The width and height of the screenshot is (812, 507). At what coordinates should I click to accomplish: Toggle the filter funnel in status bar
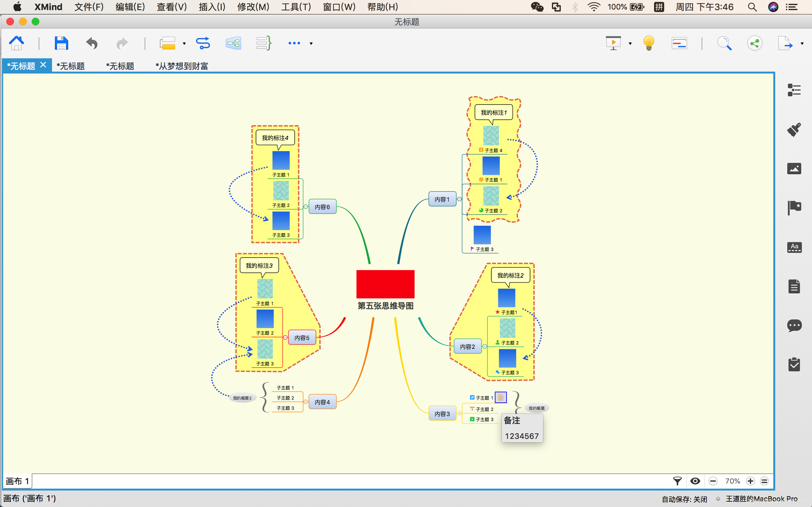678,481
